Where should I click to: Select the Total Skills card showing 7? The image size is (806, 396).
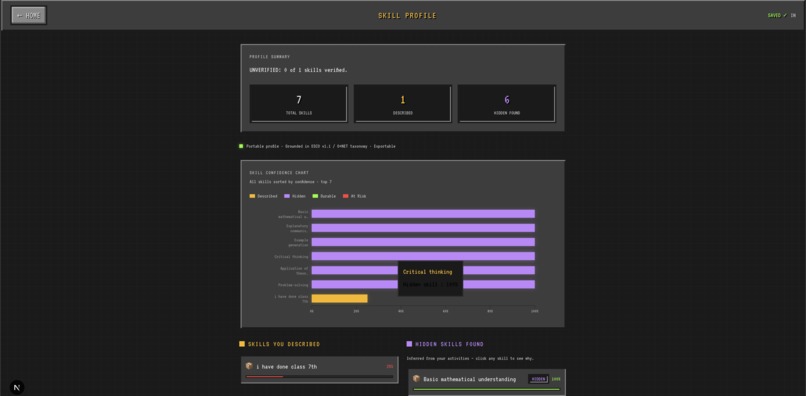tap(299, 103)
